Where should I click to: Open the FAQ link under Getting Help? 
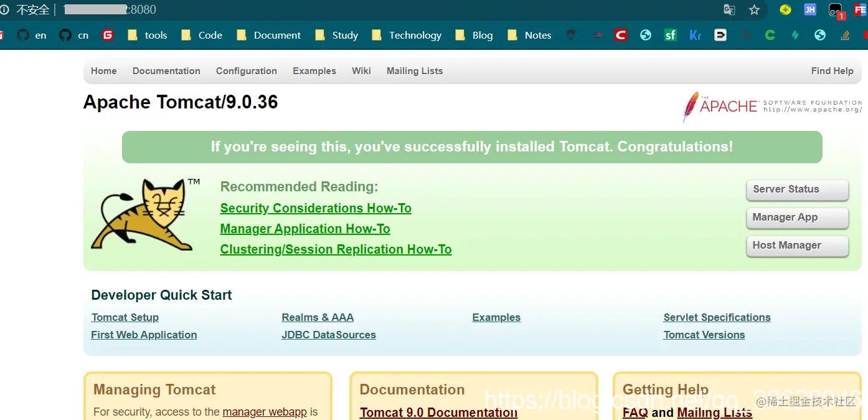(635, 413)
